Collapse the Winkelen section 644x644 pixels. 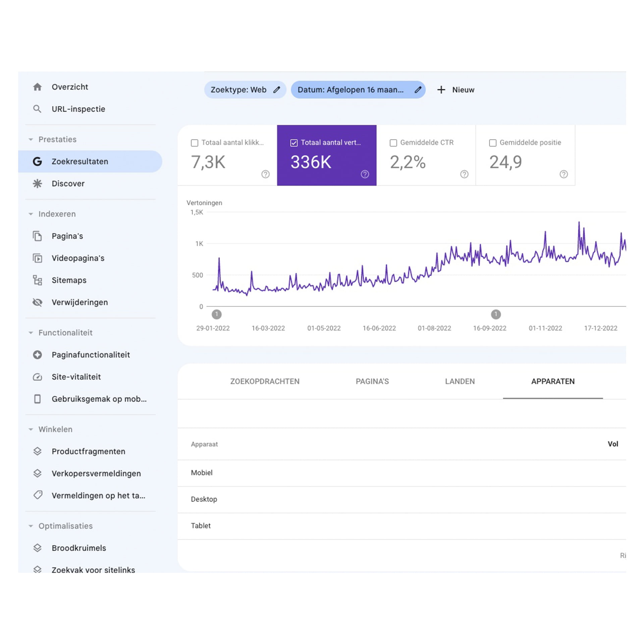pos(31,429)
